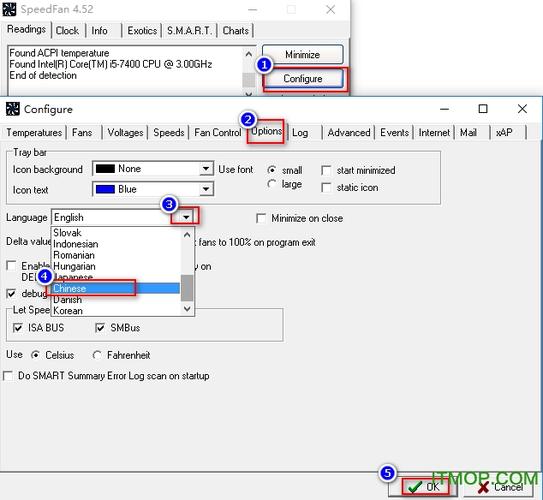
Task: Click language list scroll up arrow
Action: click(187, 235)
